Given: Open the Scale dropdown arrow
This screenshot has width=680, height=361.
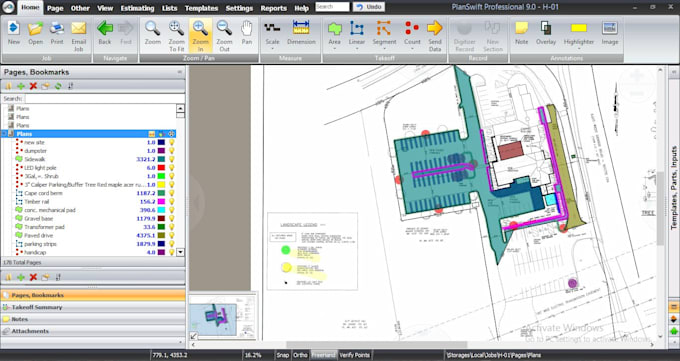Looking at the screenshot, I should [x=272, y=49].
